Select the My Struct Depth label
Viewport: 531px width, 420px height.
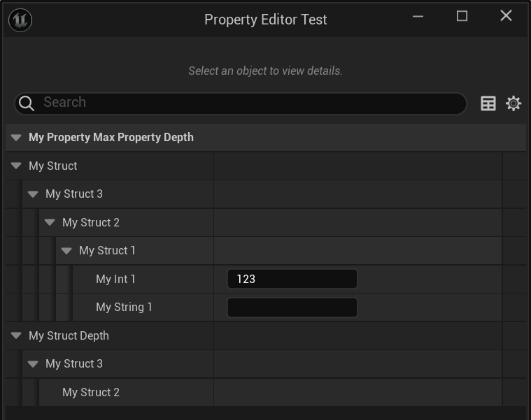[x=69, y=335]
